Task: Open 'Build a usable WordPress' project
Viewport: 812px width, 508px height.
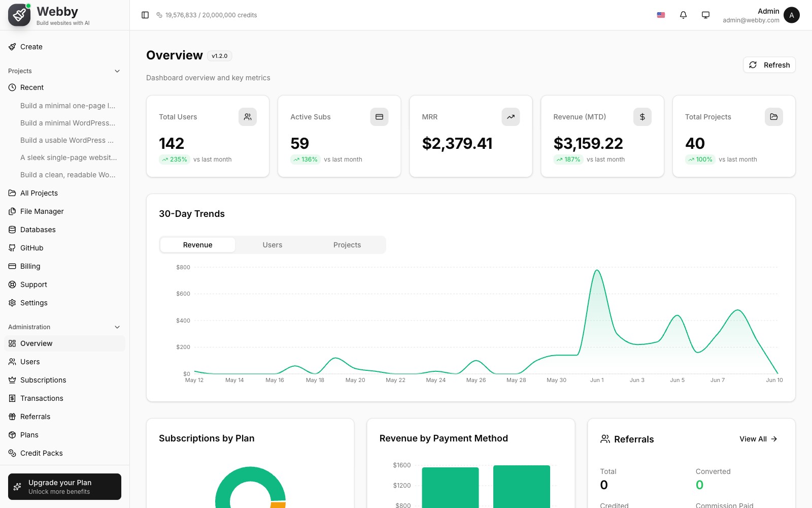Action: tap(68, 140)
